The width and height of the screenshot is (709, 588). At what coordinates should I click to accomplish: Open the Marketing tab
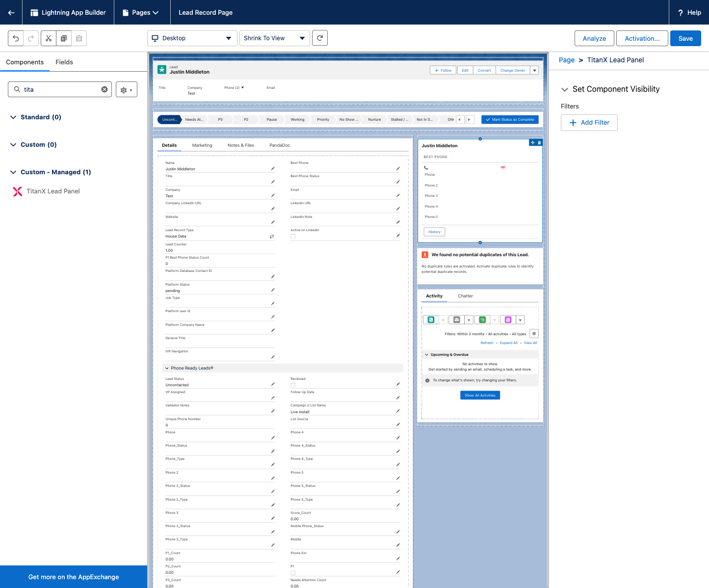(x=202, y=145)
